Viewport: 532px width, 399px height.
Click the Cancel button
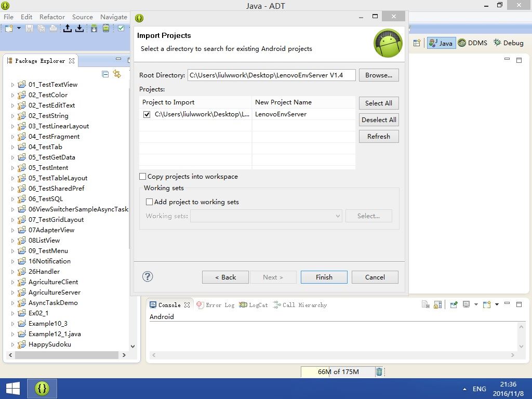375,277
